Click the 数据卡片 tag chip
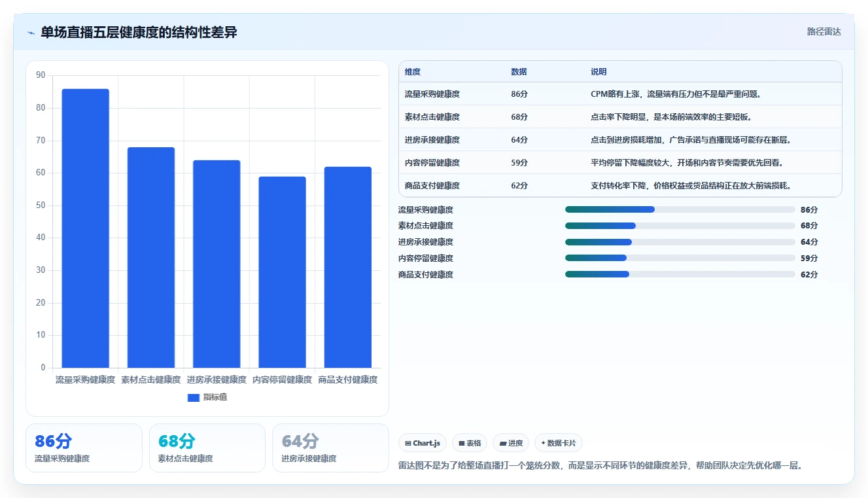Viewport: 868px width, 498px height. click(x=559, y=443)
